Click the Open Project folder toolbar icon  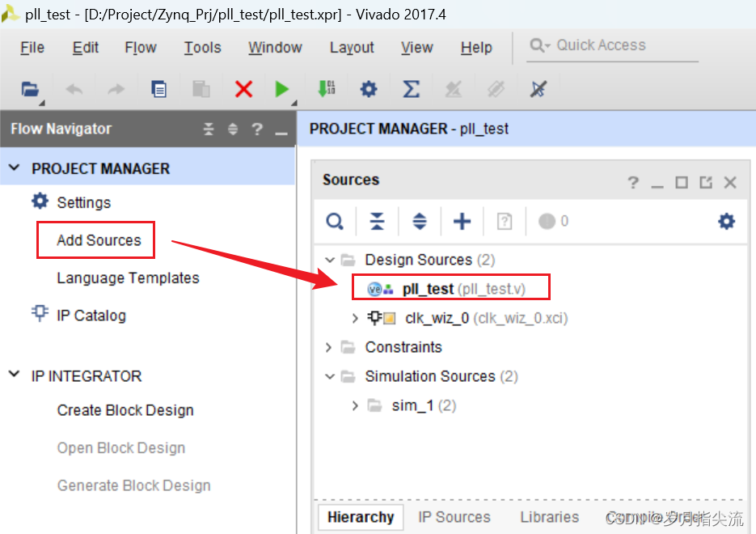(29, 89)
